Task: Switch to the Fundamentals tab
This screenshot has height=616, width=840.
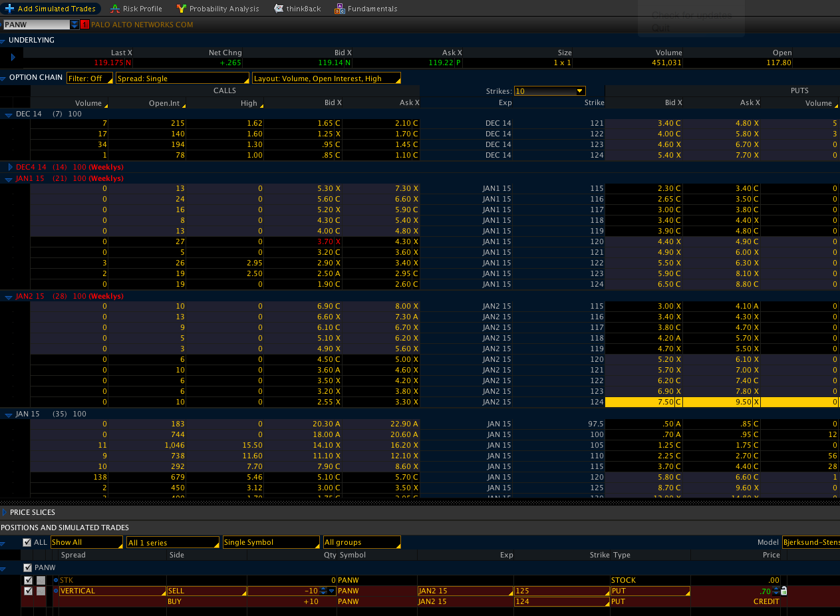Action: [366, 9]
